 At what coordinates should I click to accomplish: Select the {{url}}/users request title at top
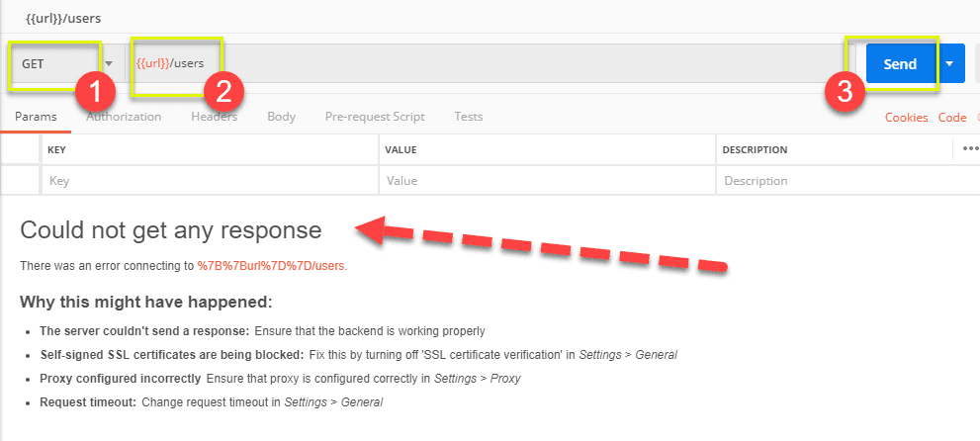tap(63, 18)
